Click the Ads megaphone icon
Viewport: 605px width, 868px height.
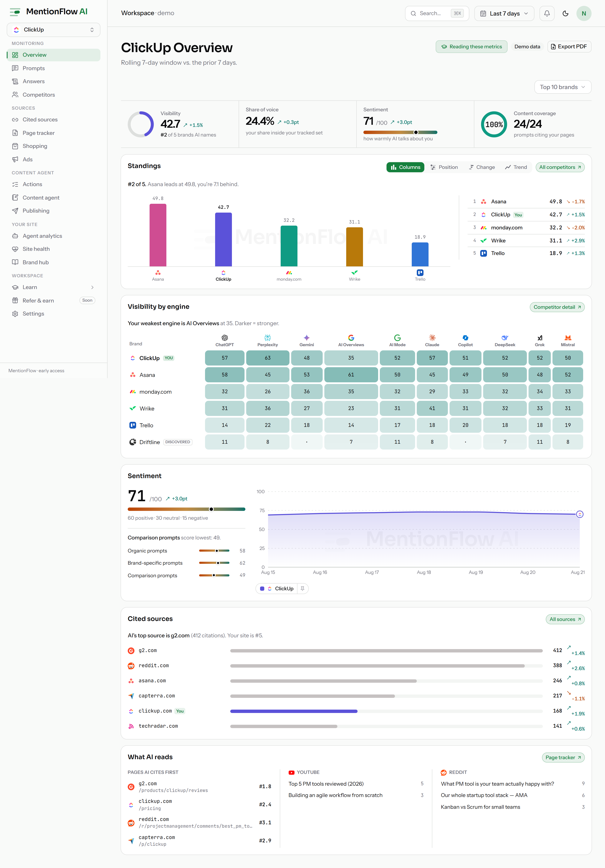(x=15, y=159)
